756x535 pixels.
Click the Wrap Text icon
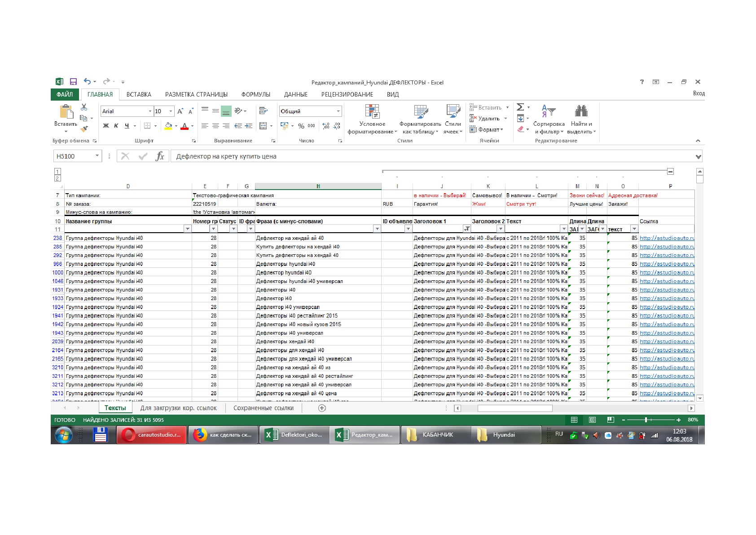[263, 111]
